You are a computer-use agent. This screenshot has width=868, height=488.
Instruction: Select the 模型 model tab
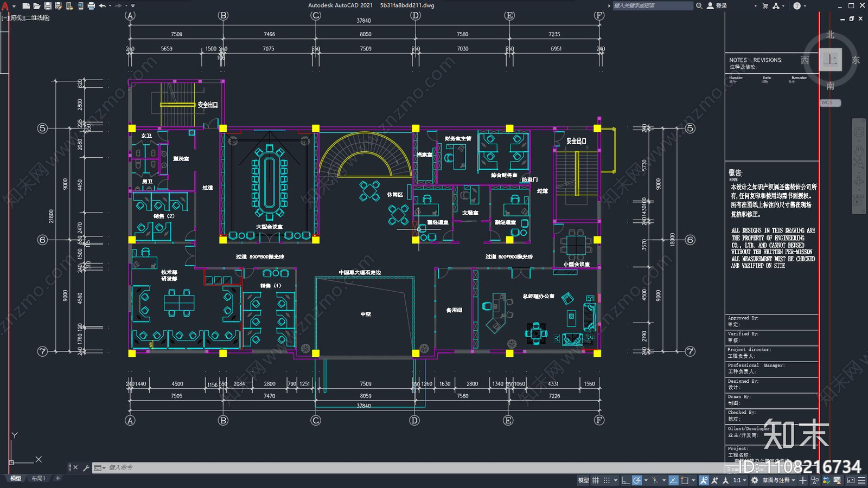point(16,478)
